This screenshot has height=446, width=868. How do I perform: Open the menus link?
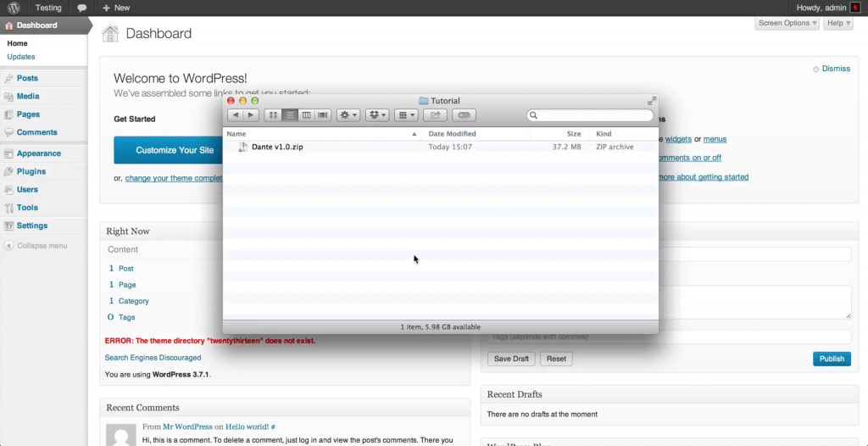pyautogui.click(x=715, y=139)
